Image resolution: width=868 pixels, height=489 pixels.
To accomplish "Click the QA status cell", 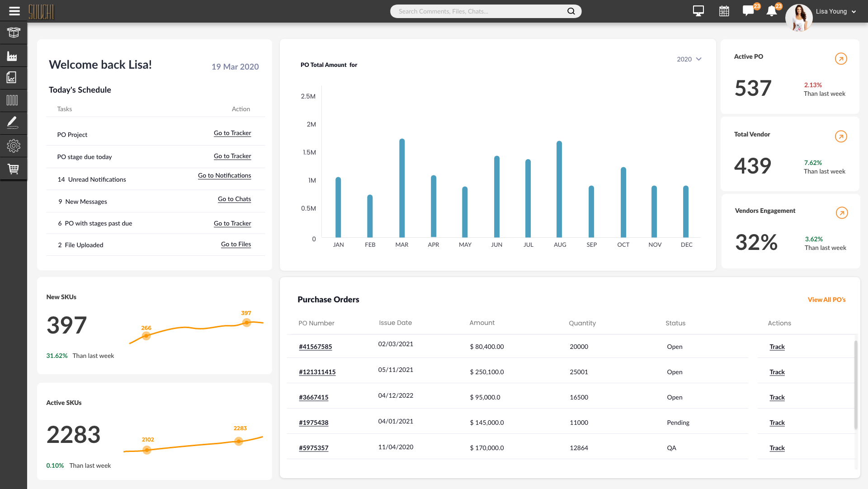I will 672,448.
